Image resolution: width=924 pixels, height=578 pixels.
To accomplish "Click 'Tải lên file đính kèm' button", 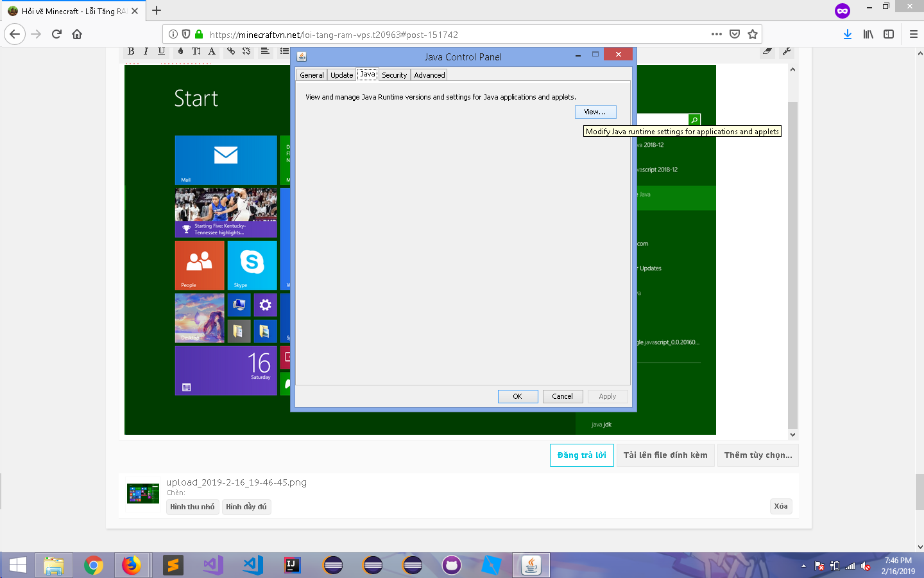I will [665, 455].
